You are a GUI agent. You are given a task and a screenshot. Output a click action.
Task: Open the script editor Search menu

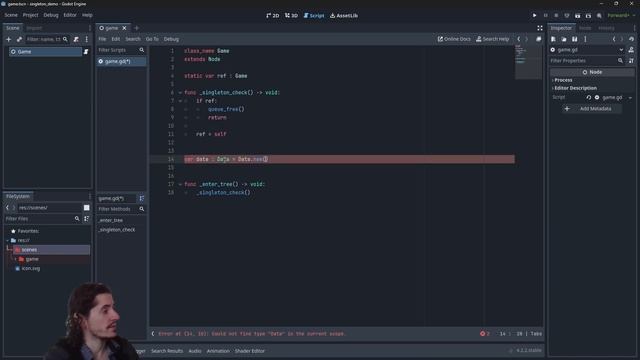click(x=133, y=39)
